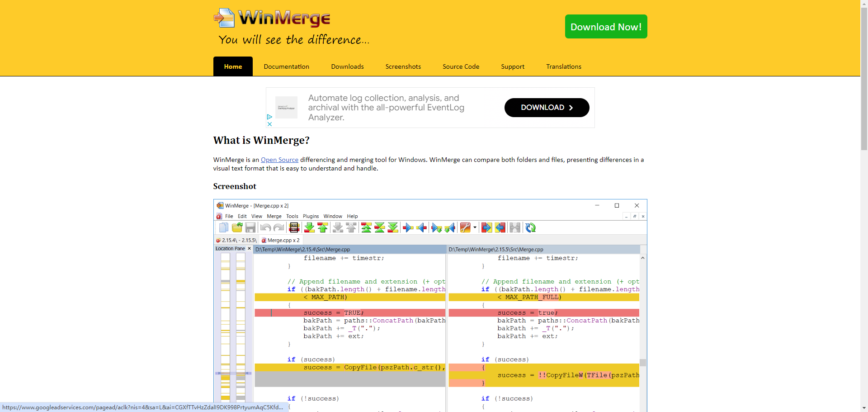This screenshot has width=868, height=412.
Task: Go to the Documentation page
Action: (x=287, y=66)
